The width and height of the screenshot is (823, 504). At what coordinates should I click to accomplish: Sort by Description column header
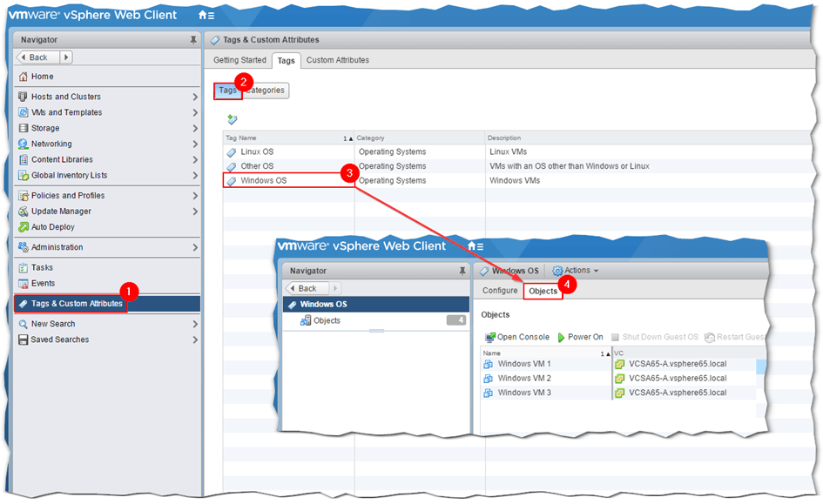648,138
